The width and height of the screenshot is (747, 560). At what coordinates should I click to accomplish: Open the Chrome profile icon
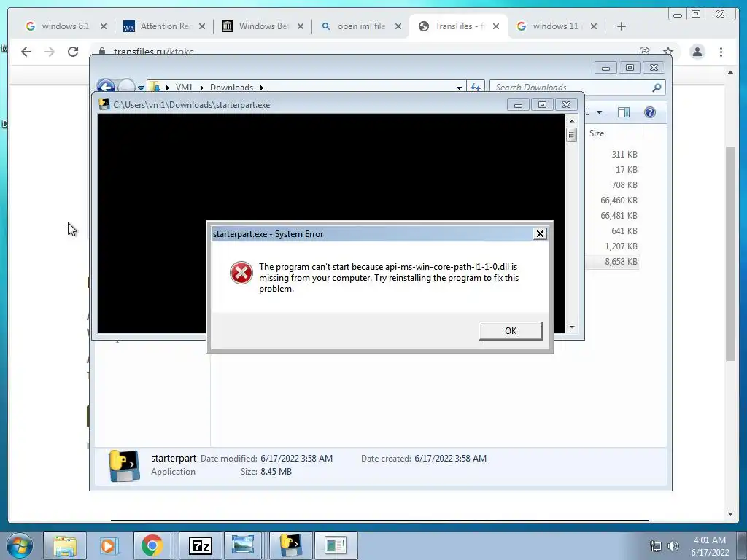[x=697, y=52]
